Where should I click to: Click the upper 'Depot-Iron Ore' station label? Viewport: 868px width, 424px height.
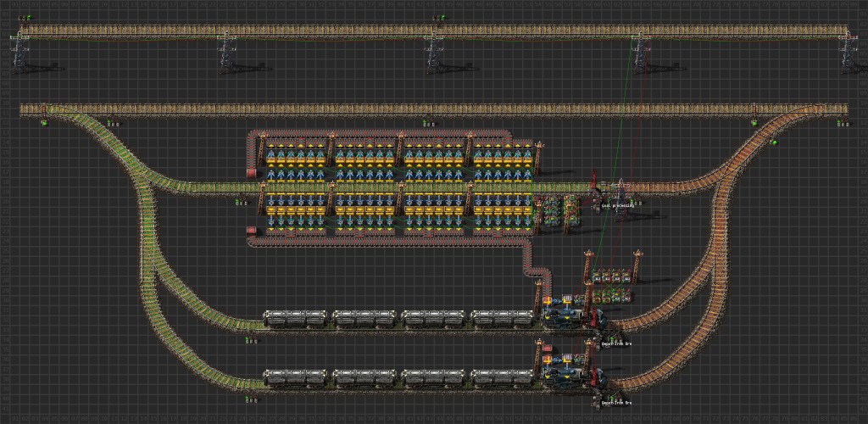click(616, 343)
